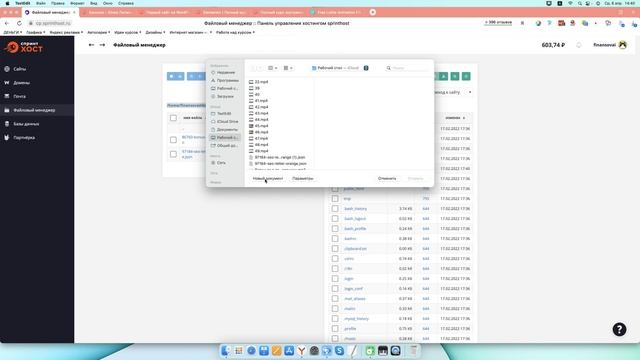Open Launchpad from the dock

(239, 351)
